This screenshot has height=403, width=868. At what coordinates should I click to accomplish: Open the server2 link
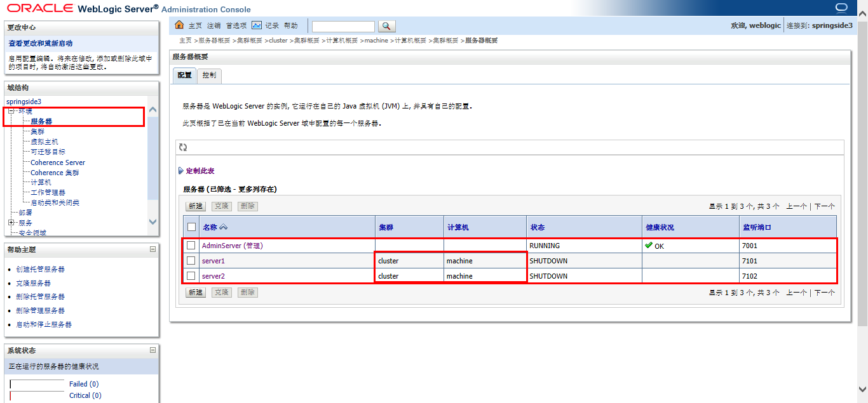pos(214,276)
